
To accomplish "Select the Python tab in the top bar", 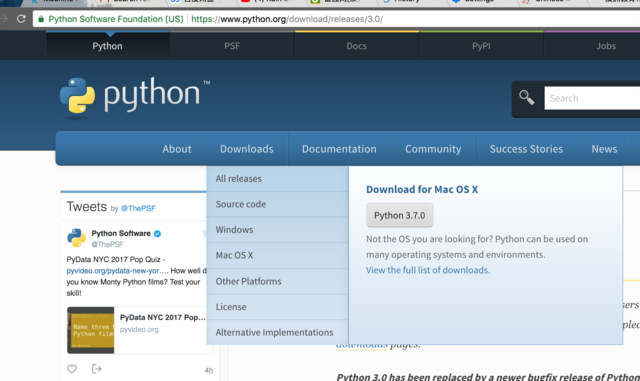I will tap(107, 46).
